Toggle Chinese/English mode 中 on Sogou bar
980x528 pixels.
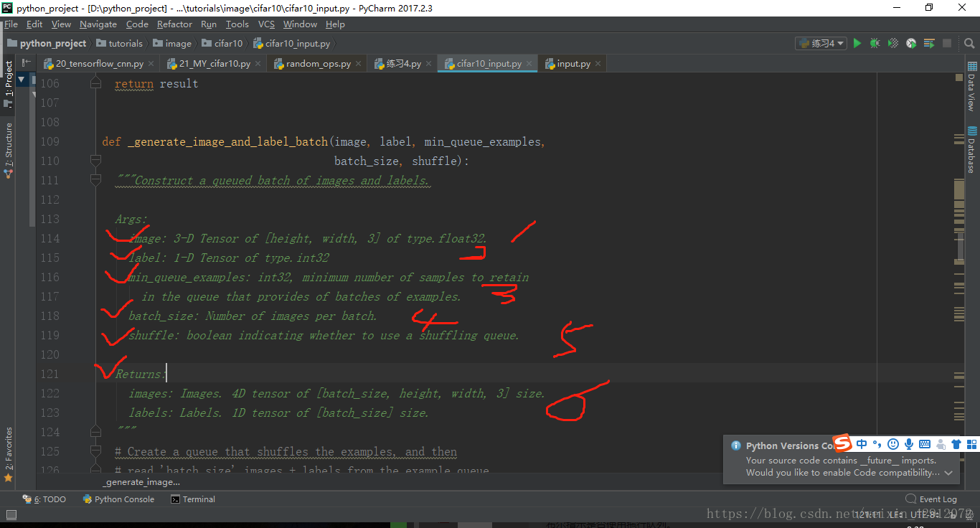tap(862, 444)
